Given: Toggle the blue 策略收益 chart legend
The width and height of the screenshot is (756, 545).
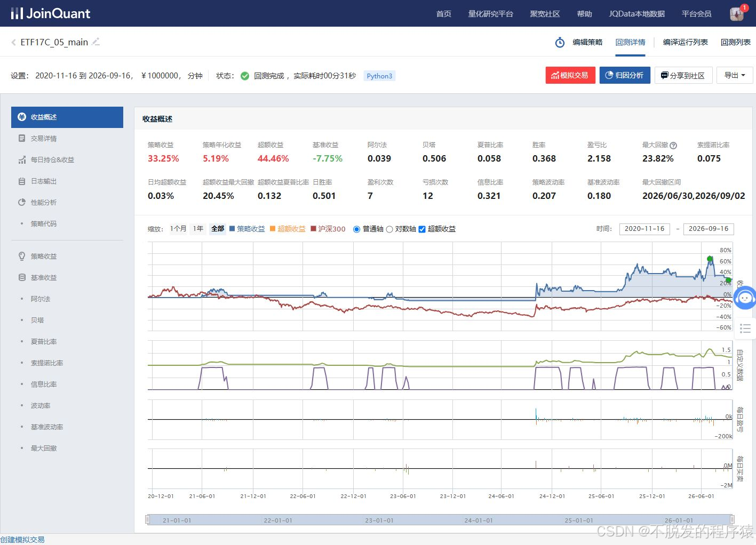Looking at the screenshot, I should (x=247, y=229).
